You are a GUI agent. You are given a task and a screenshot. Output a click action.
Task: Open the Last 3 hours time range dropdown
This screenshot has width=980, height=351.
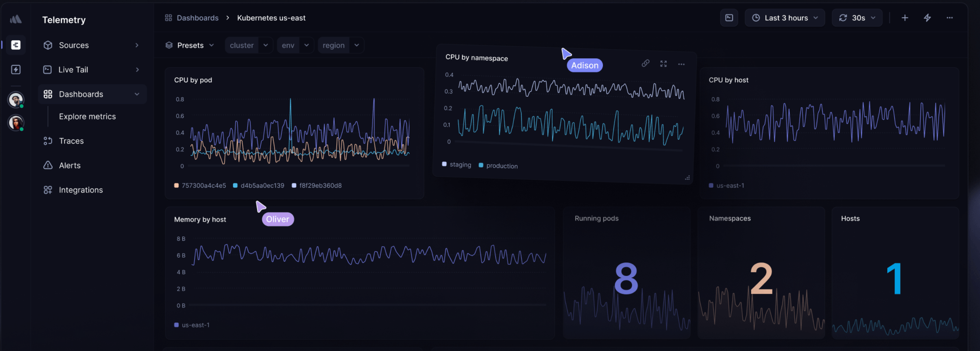[785, 18]
